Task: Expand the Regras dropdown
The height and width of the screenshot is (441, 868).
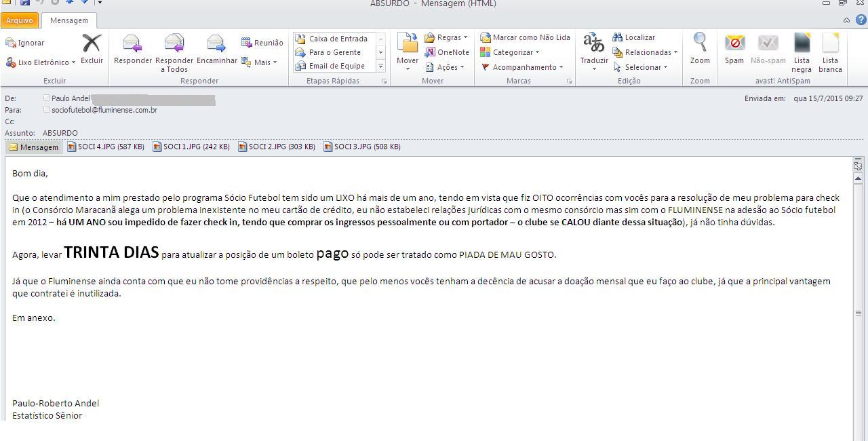Action: point(446,37)
